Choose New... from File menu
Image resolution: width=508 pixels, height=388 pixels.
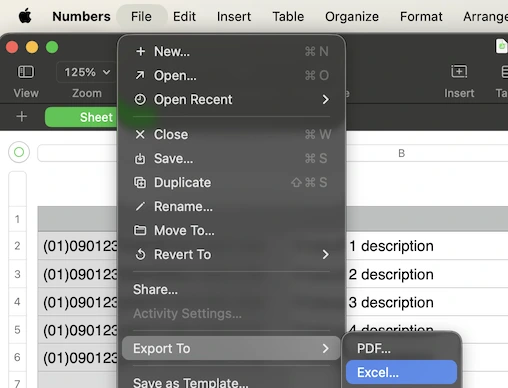pos(231,51)
